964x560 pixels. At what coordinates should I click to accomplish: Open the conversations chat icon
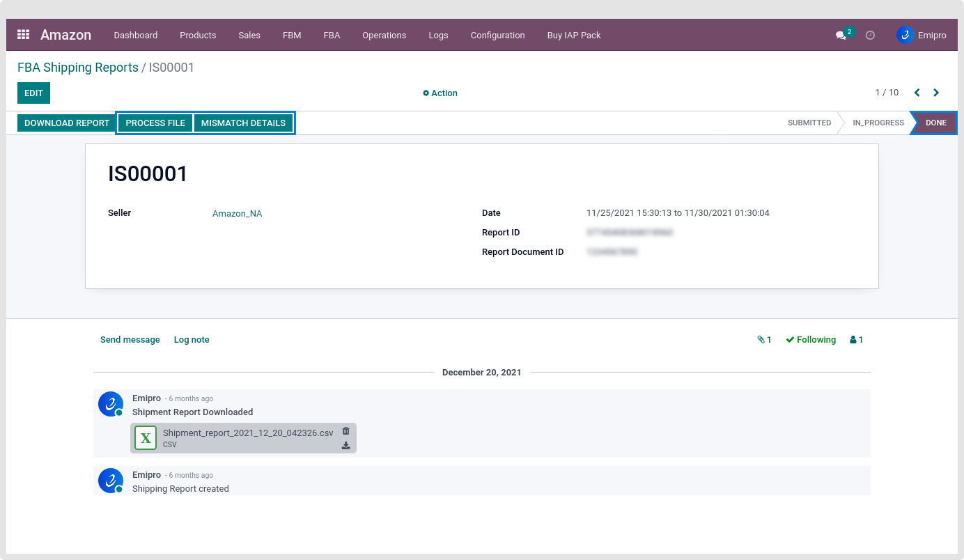tap(841, 36)
